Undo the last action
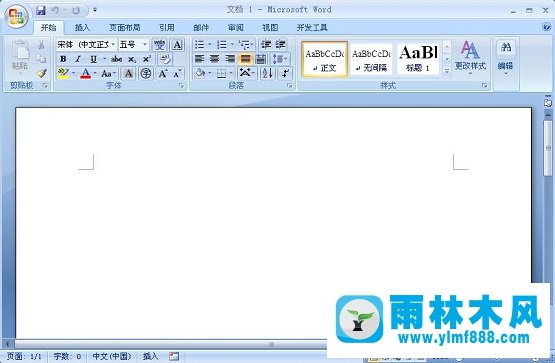Viewport: 555px width, 363px height. 56,11
